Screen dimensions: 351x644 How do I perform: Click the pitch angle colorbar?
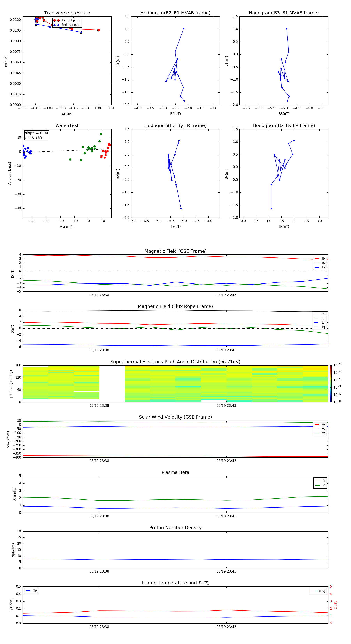tap(331, 383)
